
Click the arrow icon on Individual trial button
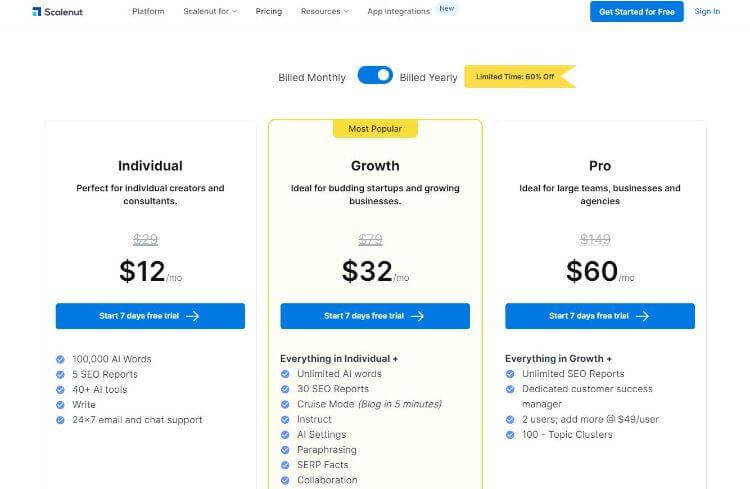193,316
